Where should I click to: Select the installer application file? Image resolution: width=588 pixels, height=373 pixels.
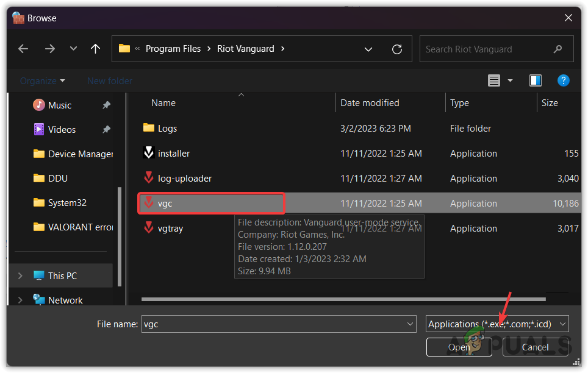(173, 154)
